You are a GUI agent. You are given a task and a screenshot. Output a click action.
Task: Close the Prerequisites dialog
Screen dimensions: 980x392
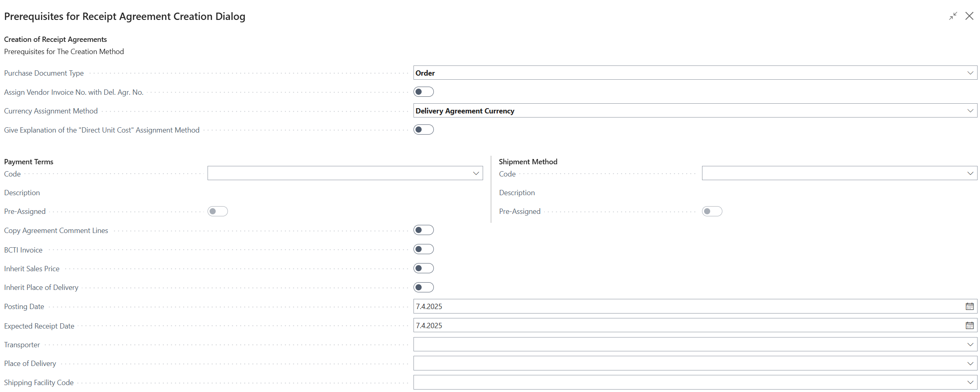969,16
